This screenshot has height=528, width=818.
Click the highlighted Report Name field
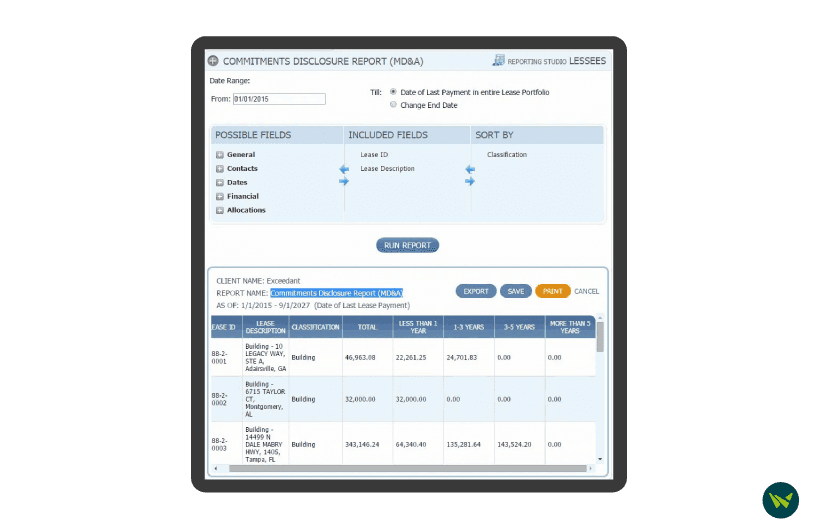pyautogui.click(x=336, y=293)
